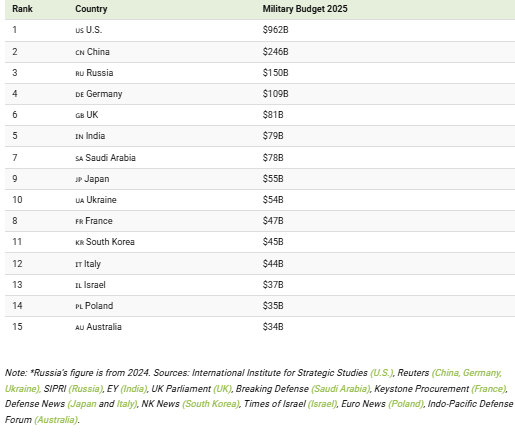
Task: Click the Israel source link
Action: (322, 404)
